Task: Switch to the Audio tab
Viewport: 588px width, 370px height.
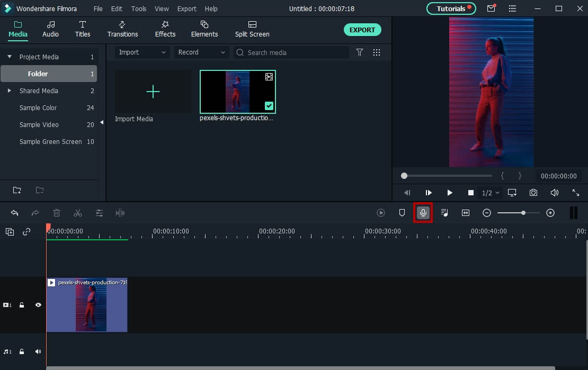Action: (50, 29)
